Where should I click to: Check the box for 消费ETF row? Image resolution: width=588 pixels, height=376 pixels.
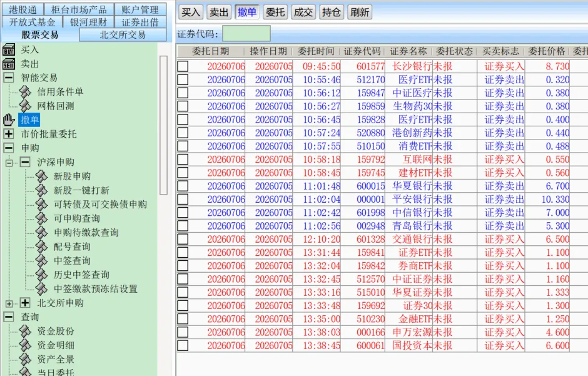(183, 146)
